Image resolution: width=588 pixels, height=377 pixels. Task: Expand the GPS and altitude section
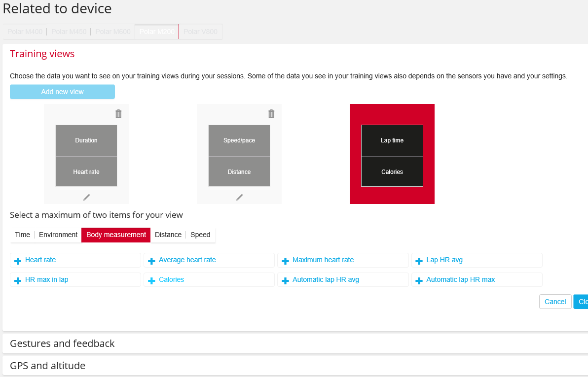(x=47, y=366)
